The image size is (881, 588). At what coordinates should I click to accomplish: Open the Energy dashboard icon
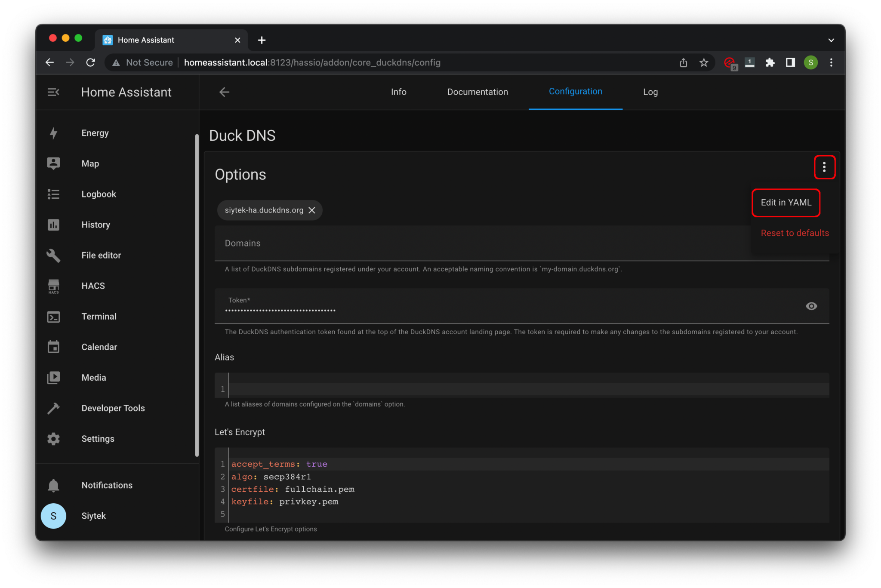coord(53,133)
